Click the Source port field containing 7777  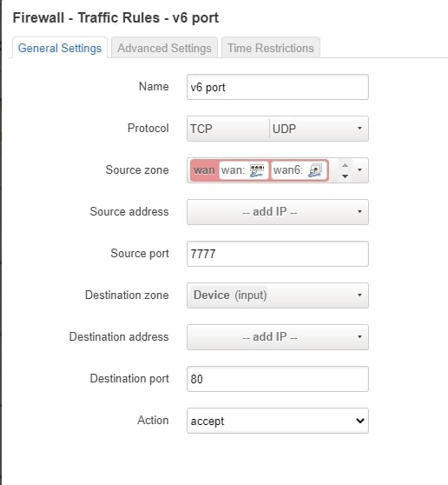pyautogui.click(x=278, y=254)
